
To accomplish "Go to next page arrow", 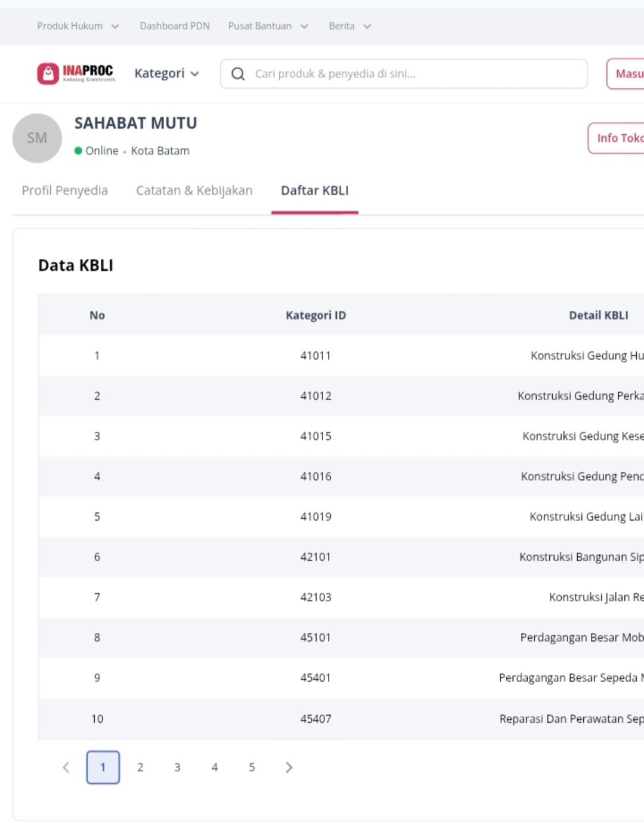I will (289, 768).
